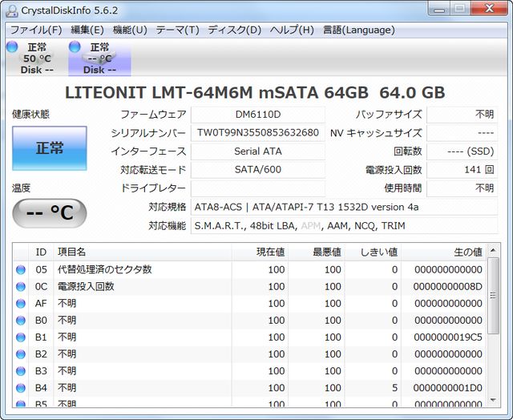Minimize the CrystalDiskInfo window
This screenshot has height=420, width=513.
pos(438,9)
